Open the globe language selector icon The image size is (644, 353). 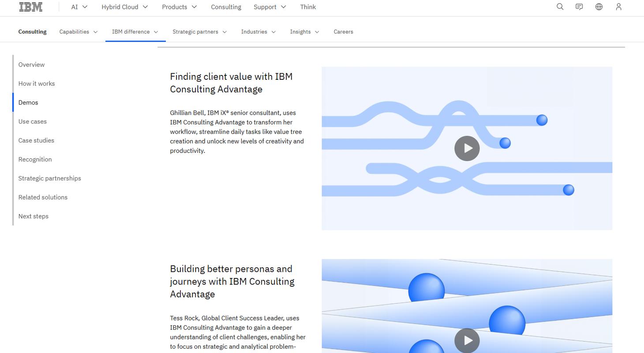[599, 7]
